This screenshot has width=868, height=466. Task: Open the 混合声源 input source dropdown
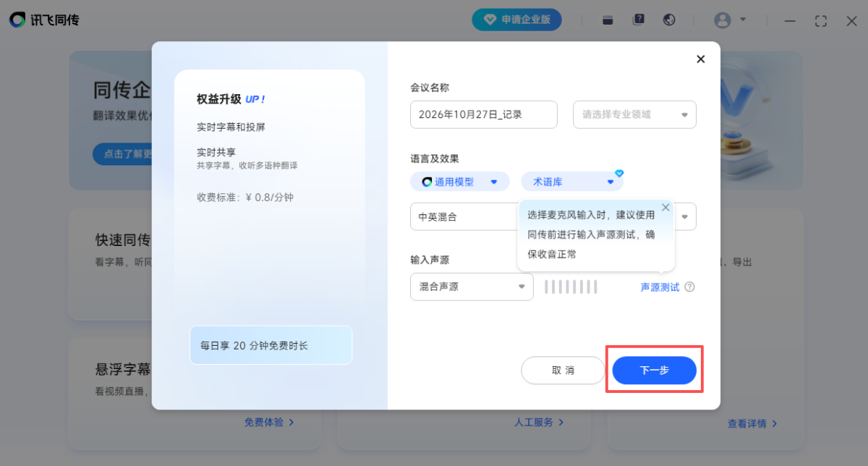coord(472,287)
